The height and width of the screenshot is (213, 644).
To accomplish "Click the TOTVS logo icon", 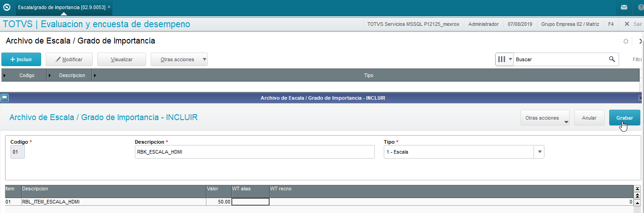I will tap(7, 7).
